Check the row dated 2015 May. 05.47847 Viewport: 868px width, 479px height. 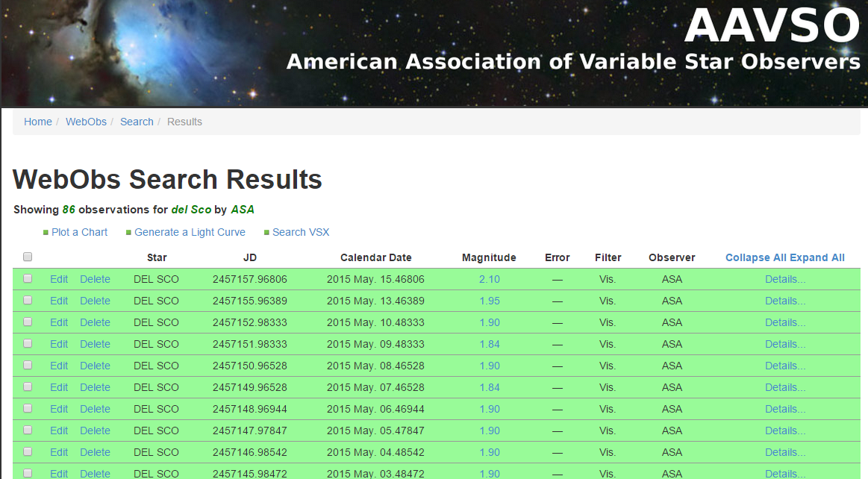(28, 430)
